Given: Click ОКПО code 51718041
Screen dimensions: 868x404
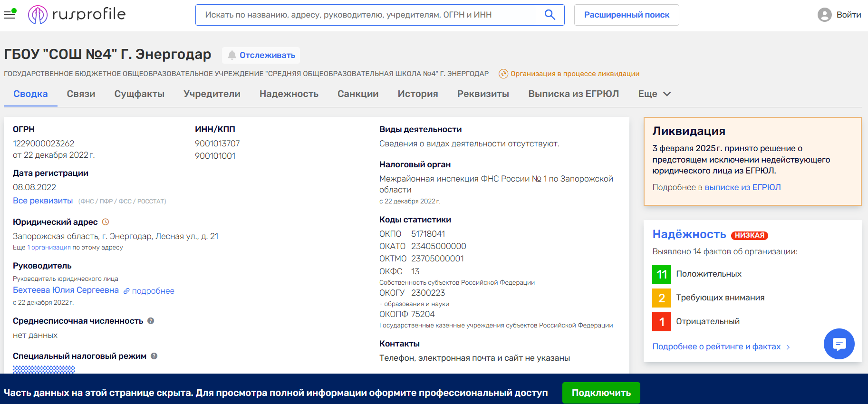Looking at the screenshot, I should point(428,234).
